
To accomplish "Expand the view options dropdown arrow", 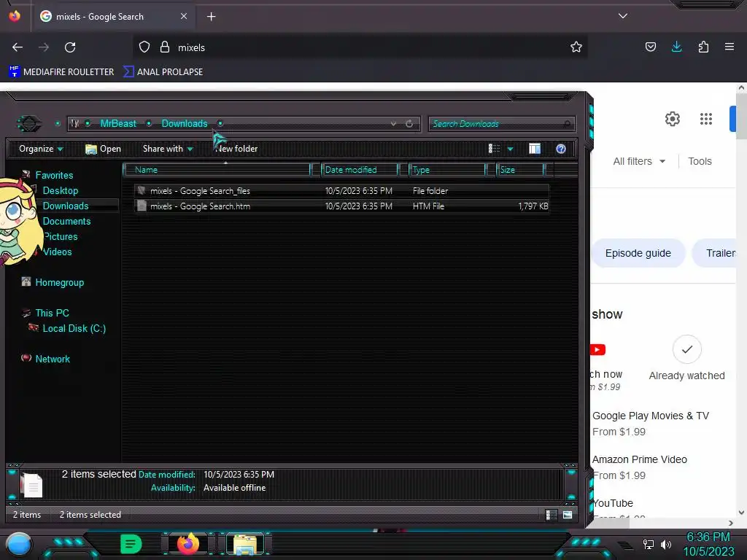I will (x=510, y=149).
